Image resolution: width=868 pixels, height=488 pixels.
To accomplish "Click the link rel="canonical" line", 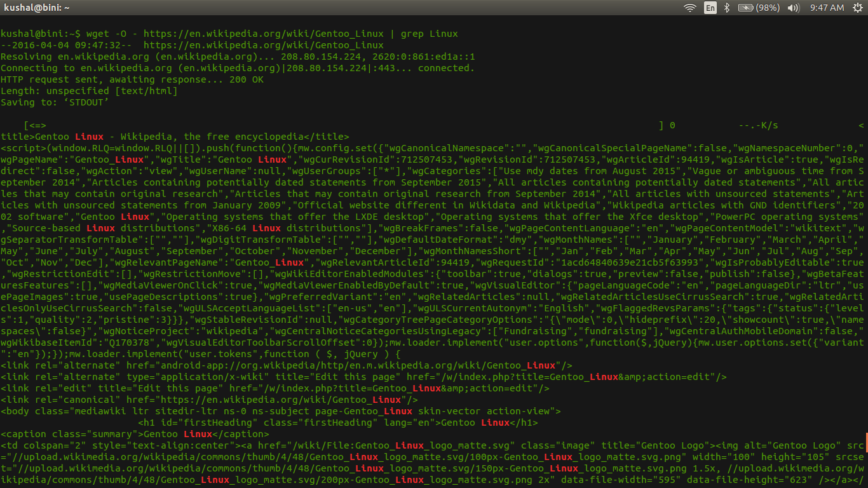I will click(209, 400).
